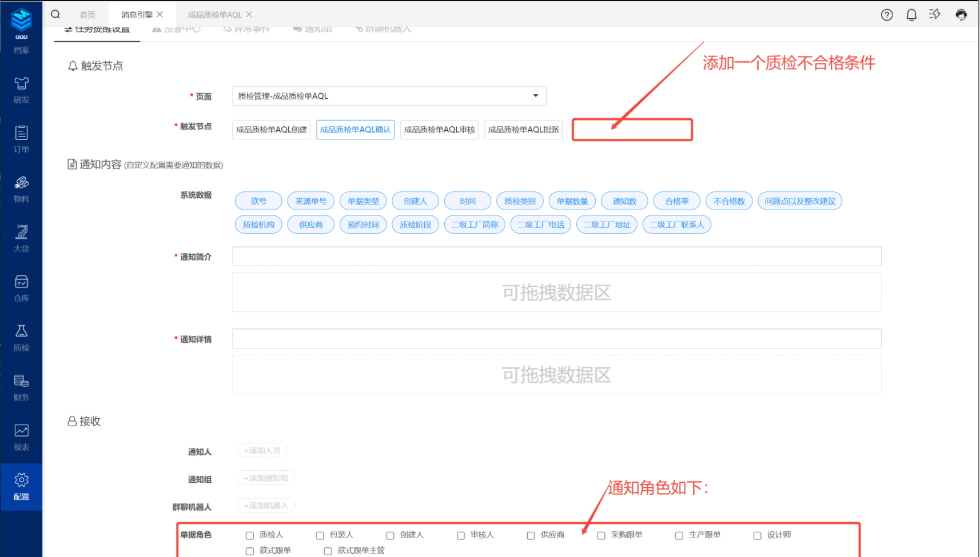Screen dimensions: 980x557
Task: Click into the 通知简介 input field
Action: [556, 257]
